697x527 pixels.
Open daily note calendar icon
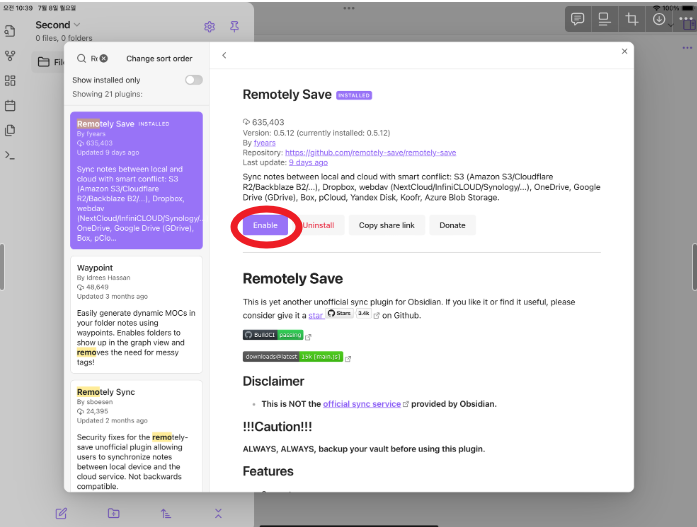[10, 105]
